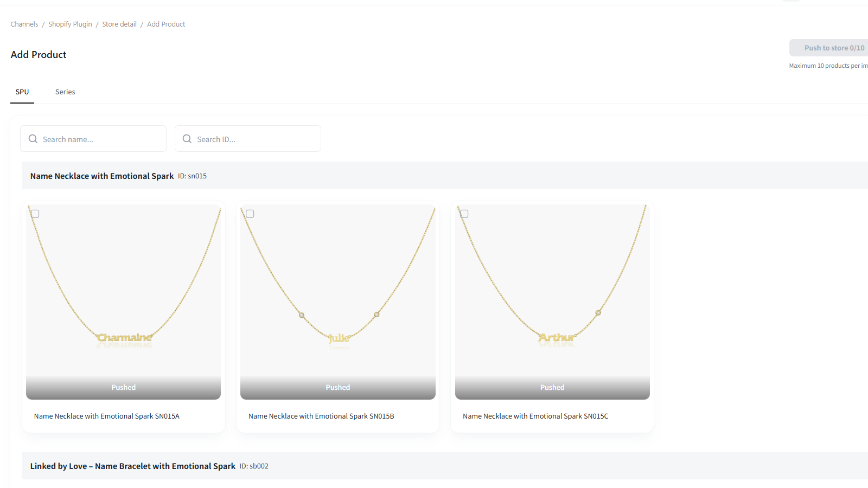Open the Charmaine necklace thumbnail

pyautogui.click(x=124, y=302)
